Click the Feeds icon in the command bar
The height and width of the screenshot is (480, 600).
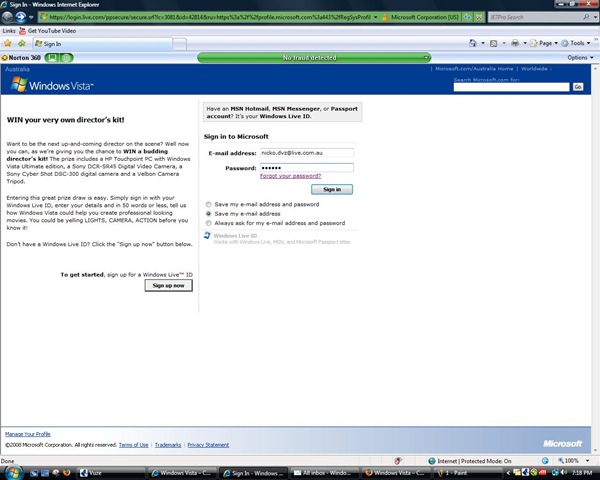point(494,43)
